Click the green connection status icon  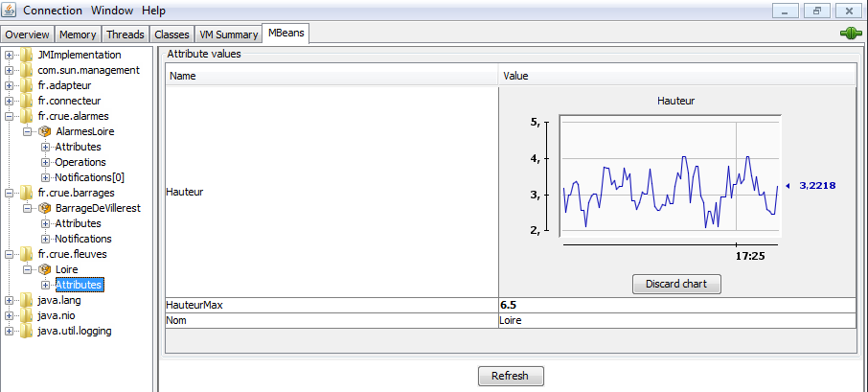click(851, 34)
